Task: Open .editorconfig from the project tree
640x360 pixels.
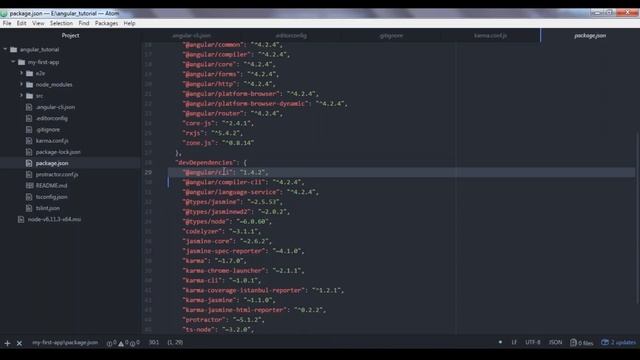Action: [52, 118]
